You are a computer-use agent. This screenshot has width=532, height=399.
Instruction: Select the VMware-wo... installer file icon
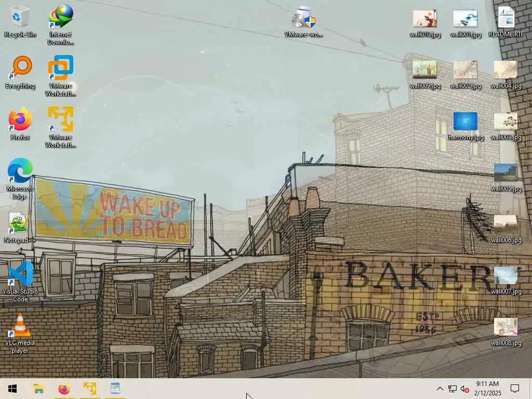303,21
